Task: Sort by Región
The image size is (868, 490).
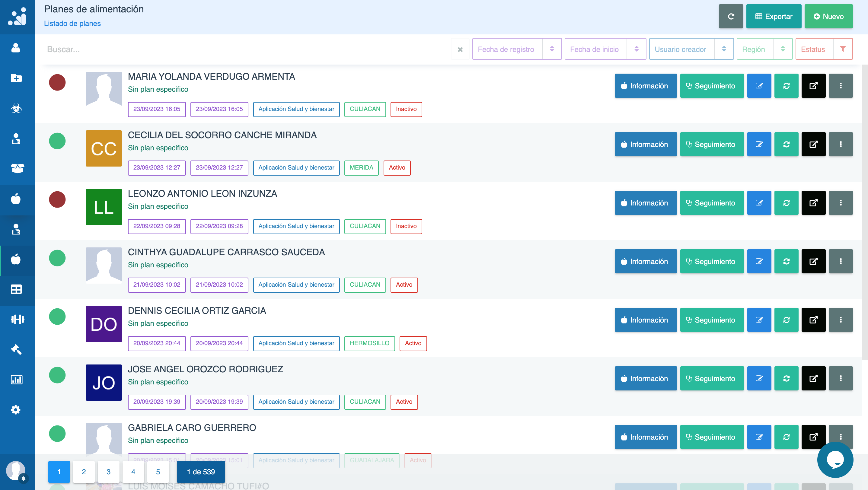Action: [x=764, y=49]
